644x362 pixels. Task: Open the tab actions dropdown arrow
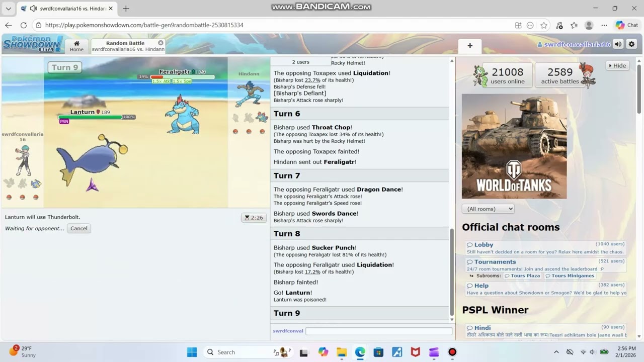(8, 9)
